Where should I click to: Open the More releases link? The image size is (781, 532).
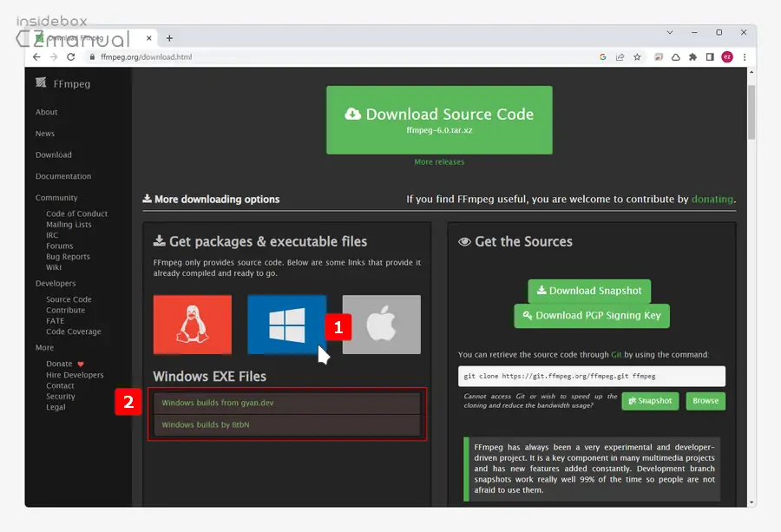click(x=439, y=162)
